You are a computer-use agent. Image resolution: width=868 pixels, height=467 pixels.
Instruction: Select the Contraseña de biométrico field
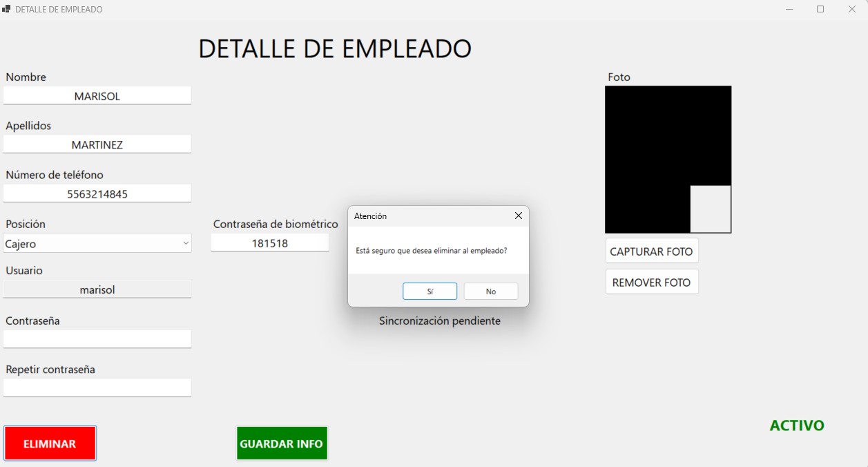tap(269, 243)
